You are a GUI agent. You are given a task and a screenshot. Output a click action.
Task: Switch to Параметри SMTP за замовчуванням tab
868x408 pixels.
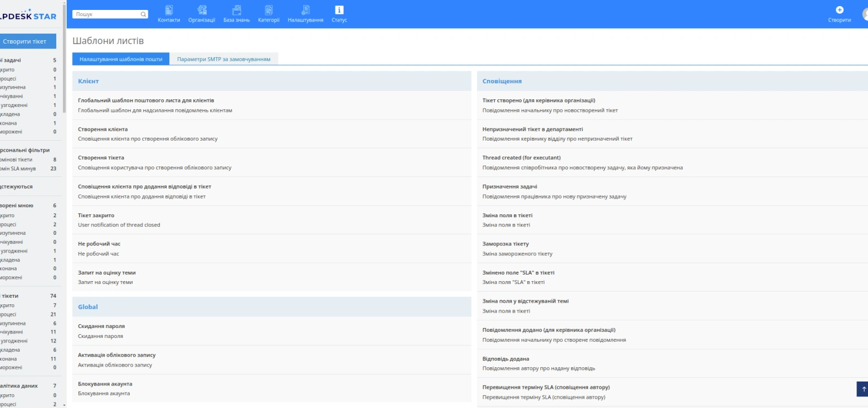(x=224, y=59)
